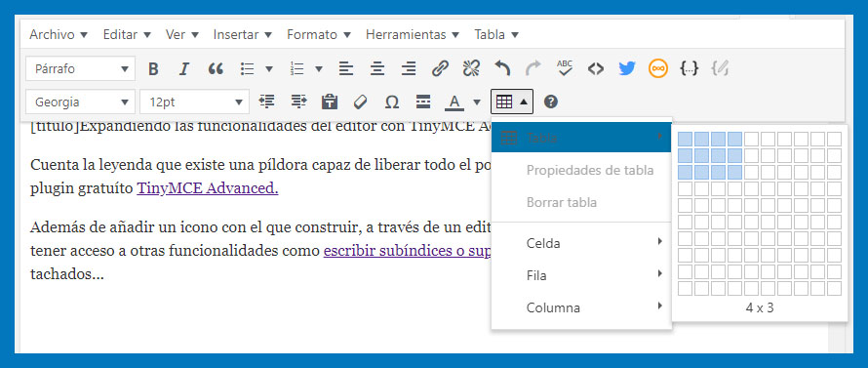This screenshot has height=368, width=868.
Task: Open the Georgia font family dropdown
Action: point(80,102)
